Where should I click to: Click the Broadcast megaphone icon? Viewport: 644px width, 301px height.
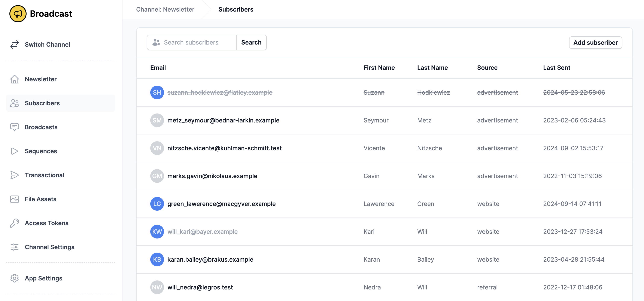click(17, 13)
